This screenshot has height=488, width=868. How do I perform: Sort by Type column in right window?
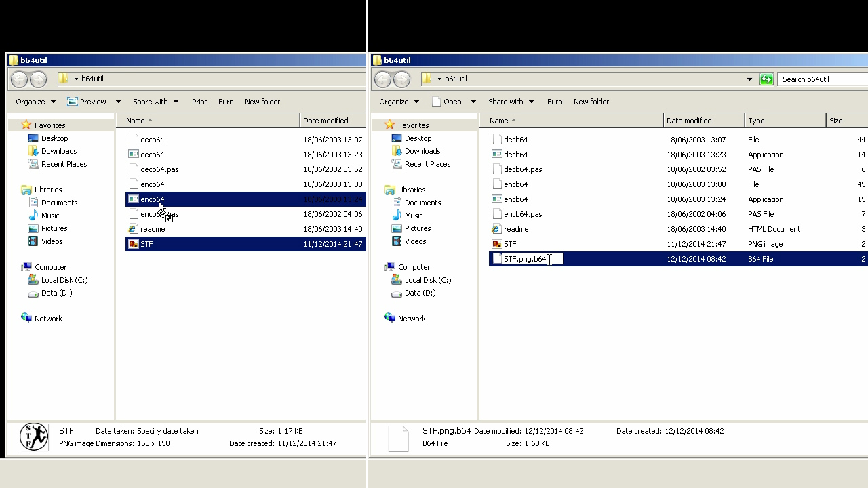point(785,121)
